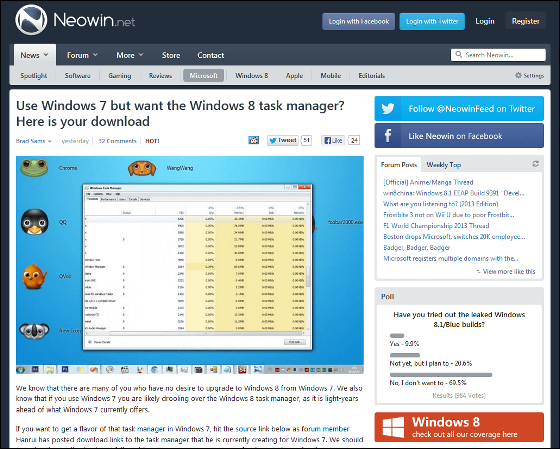Focus the Search Neowin input field

point(498,55)
